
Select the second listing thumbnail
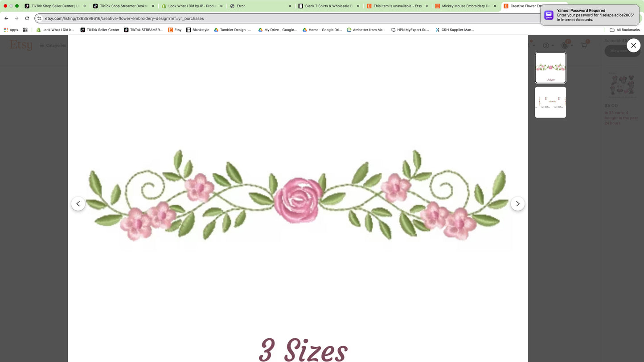point(550,102)
